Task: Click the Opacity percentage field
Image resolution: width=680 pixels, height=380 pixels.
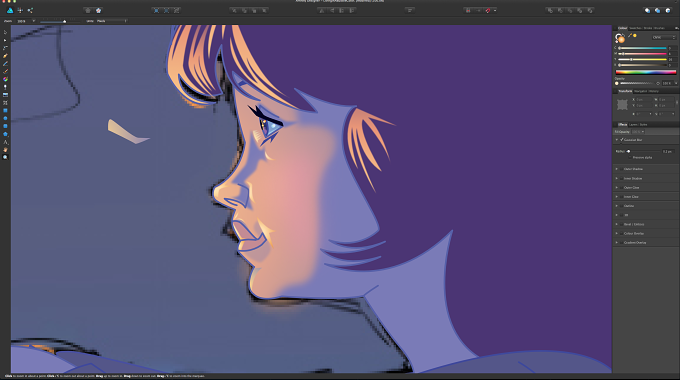Action: click(x=667, y=83)
